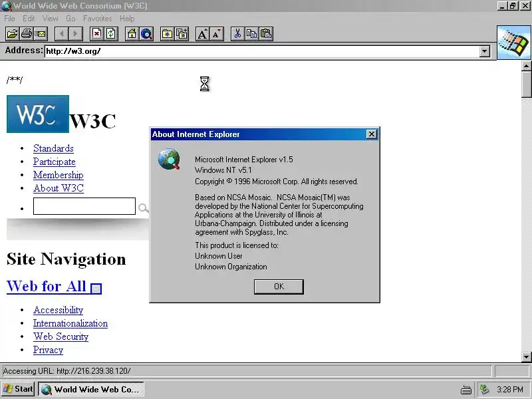Open the Membership link
The width and height of the screenshot is (532, 399).
59,175
